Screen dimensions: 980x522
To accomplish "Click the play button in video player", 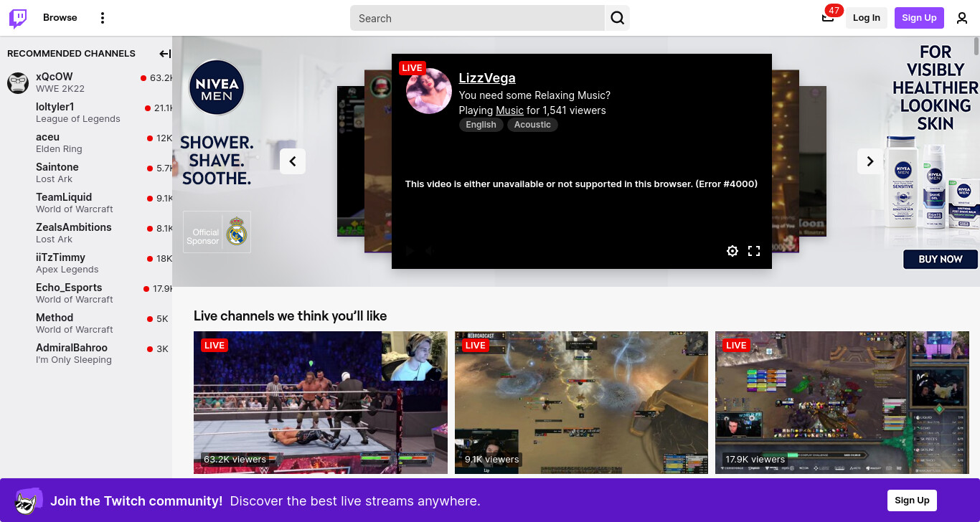I will (410, 251).
